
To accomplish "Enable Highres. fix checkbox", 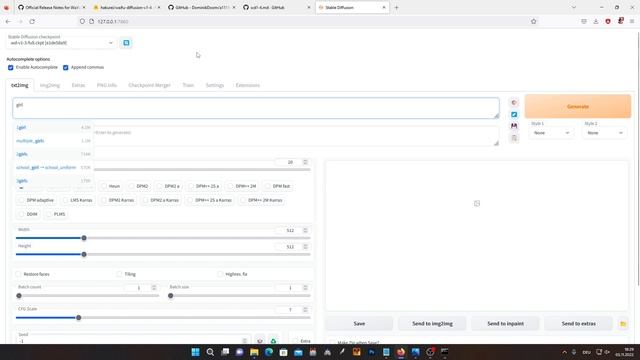I will click(220, 274).
